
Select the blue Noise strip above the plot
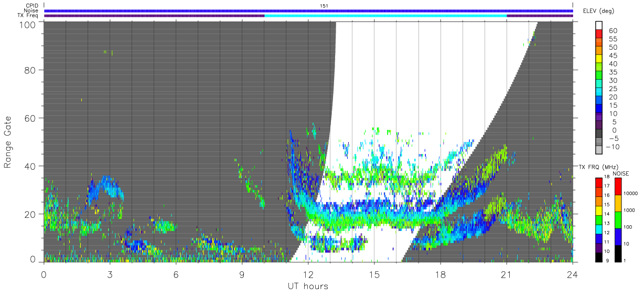[x=308, y=10]
